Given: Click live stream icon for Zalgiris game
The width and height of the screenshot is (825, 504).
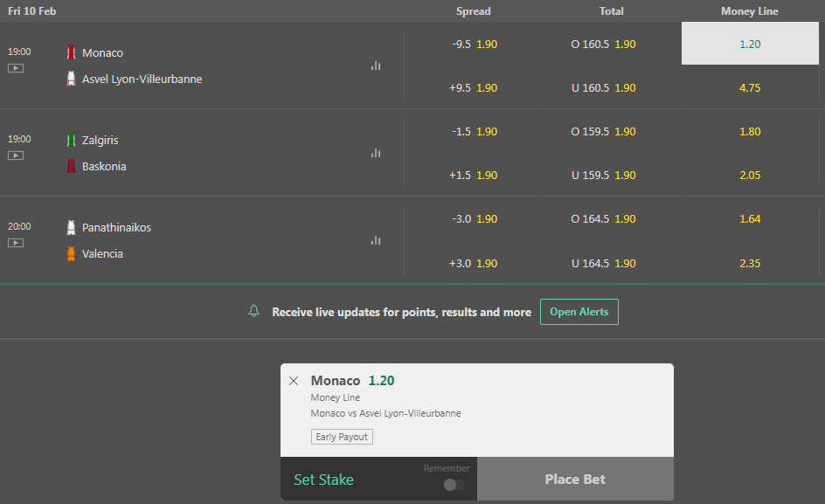Looking at the screenshot, I should point(15,155).
